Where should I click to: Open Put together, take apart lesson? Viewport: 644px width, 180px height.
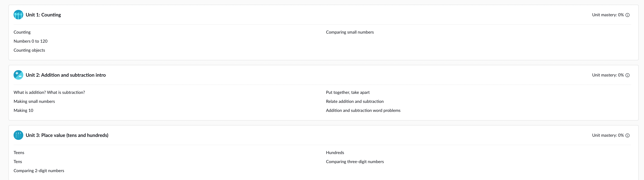[x=348, y=92]
